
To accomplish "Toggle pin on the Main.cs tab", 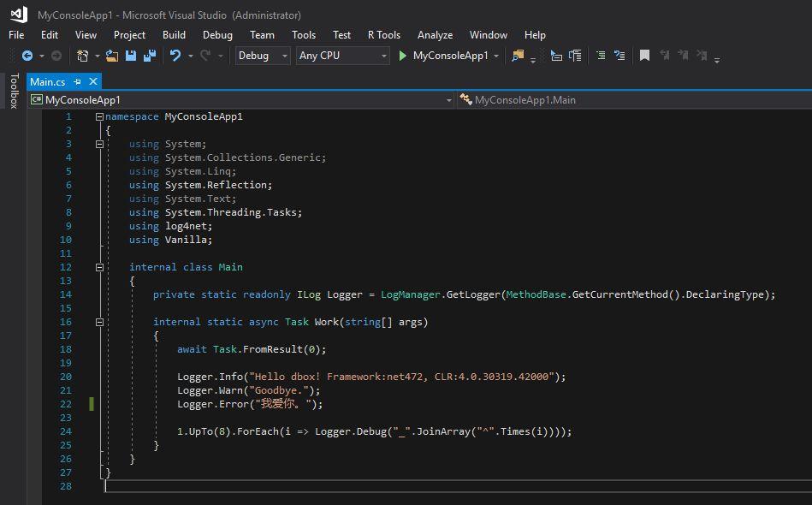I will [77, 81].
